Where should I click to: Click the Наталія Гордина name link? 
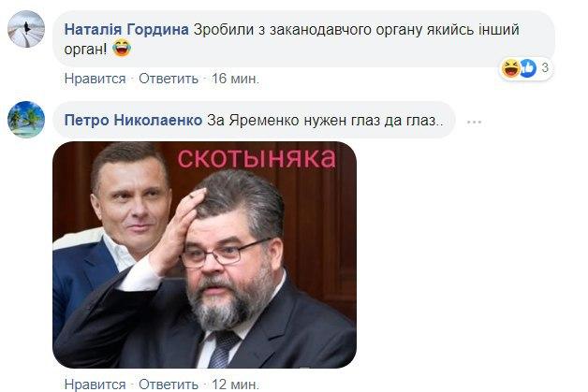coord(126,29)
